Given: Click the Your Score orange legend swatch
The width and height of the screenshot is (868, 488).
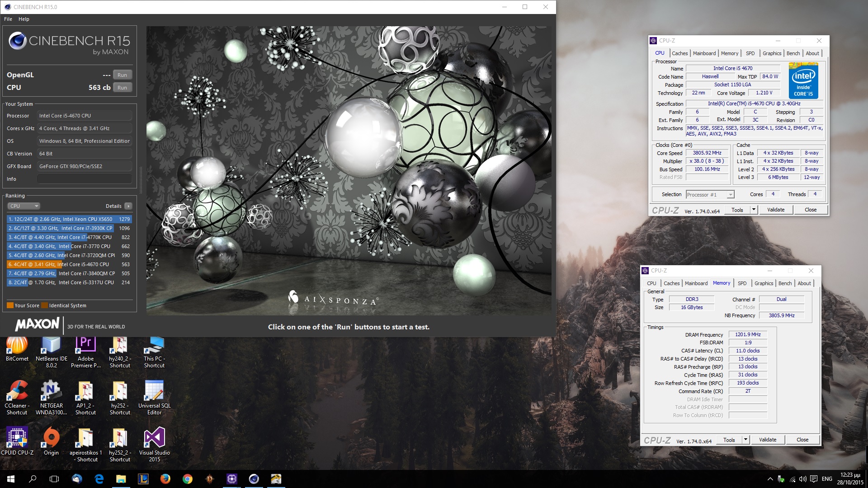Looking at the screenshot, I should click(10, 305).
